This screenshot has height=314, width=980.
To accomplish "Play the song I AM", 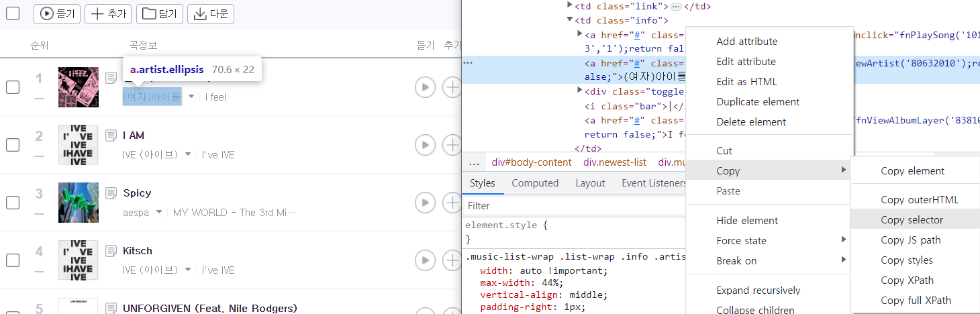I will click(425, 145).
